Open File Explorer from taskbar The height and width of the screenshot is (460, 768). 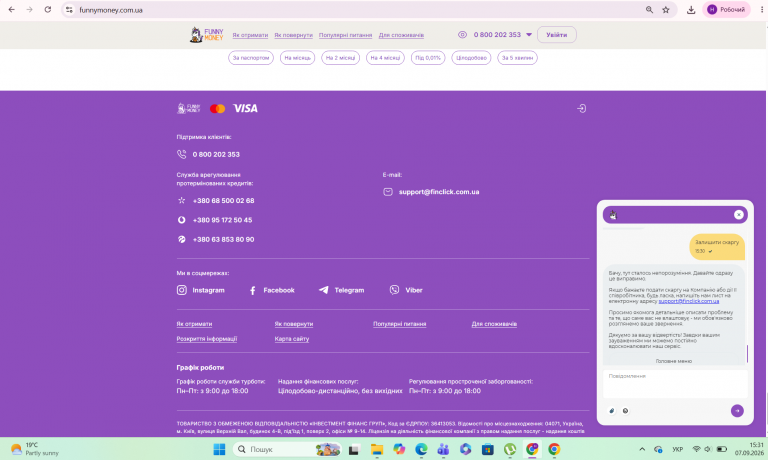[x=377, y=449]
